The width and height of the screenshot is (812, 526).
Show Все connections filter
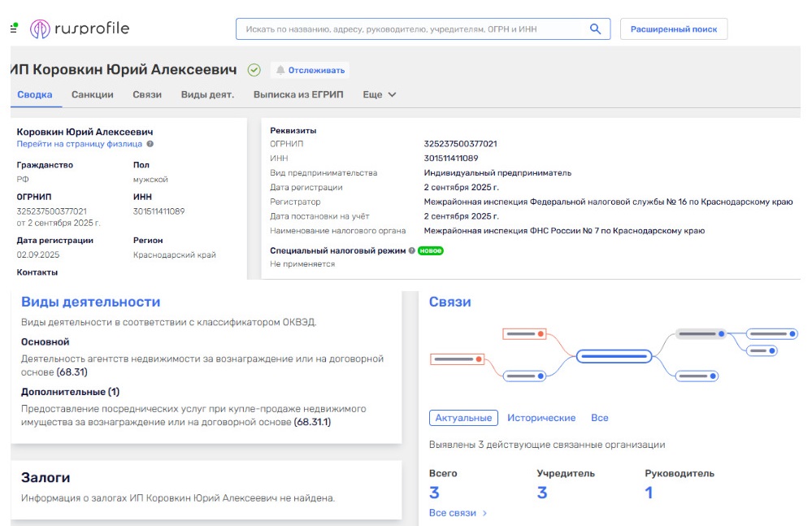600,418
